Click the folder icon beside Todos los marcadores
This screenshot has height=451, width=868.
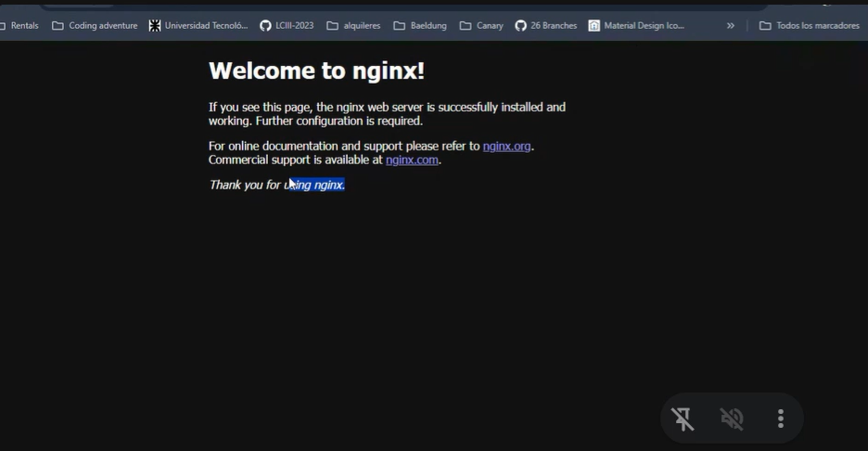(765, 25)
